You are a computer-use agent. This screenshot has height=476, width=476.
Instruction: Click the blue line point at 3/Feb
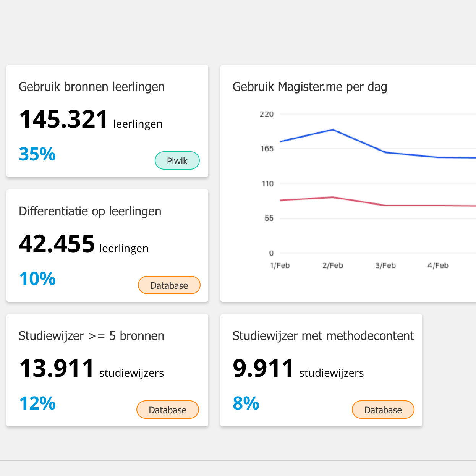(385, 152)
